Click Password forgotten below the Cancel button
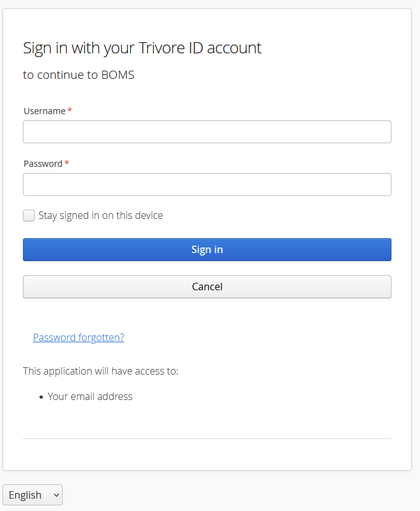 click(78, 337)
